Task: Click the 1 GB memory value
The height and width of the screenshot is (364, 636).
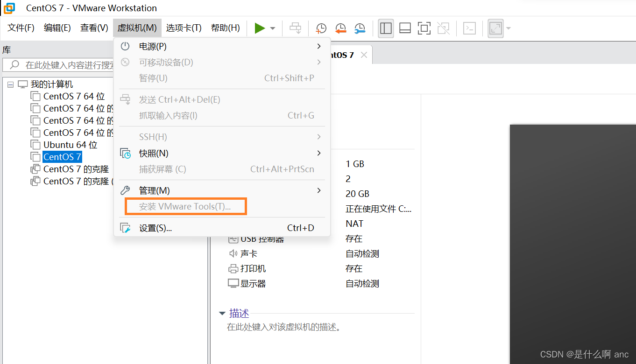Action: click(x=355, y=164)
